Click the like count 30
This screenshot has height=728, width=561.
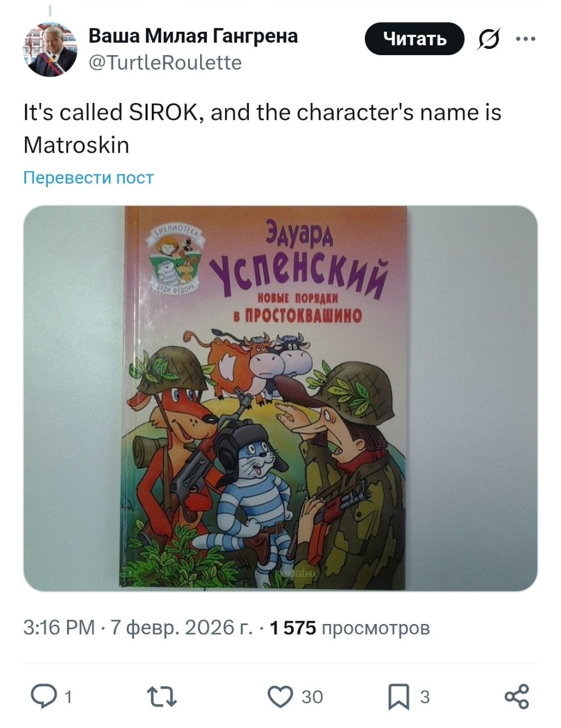pos(312,697)
